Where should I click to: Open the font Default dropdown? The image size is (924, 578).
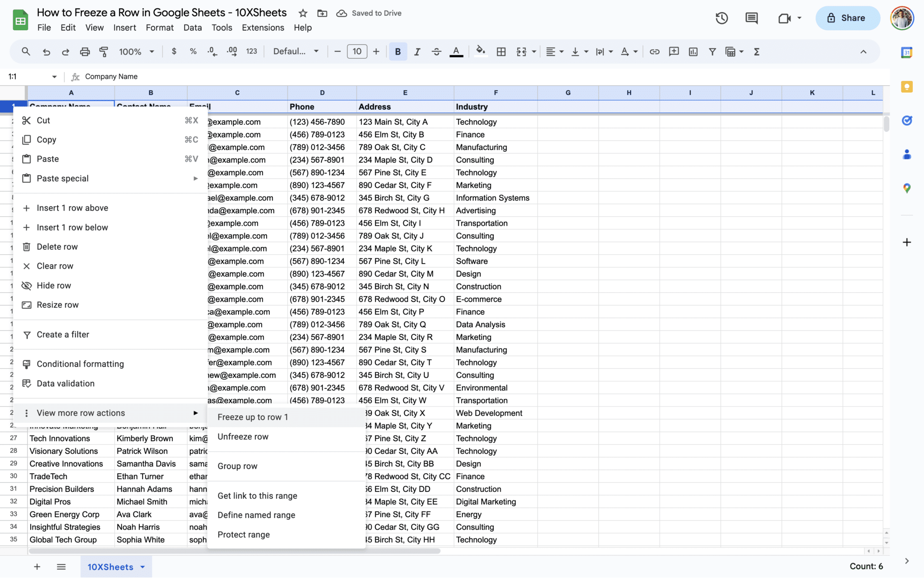click(296, 51)
